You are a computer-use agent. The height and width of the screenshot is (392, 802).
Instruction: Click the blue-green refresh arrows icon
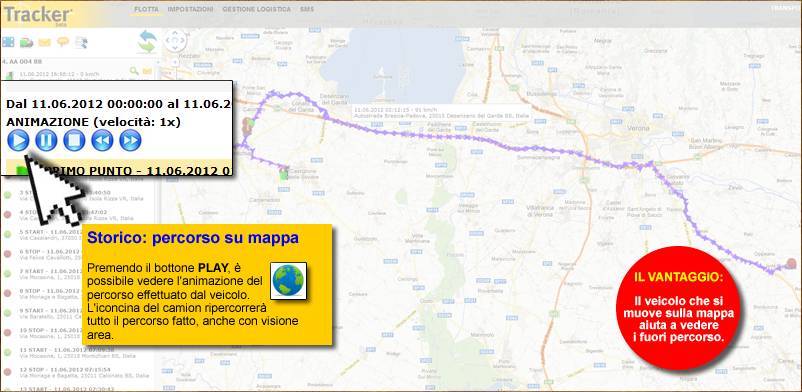(x=147, y=41)
